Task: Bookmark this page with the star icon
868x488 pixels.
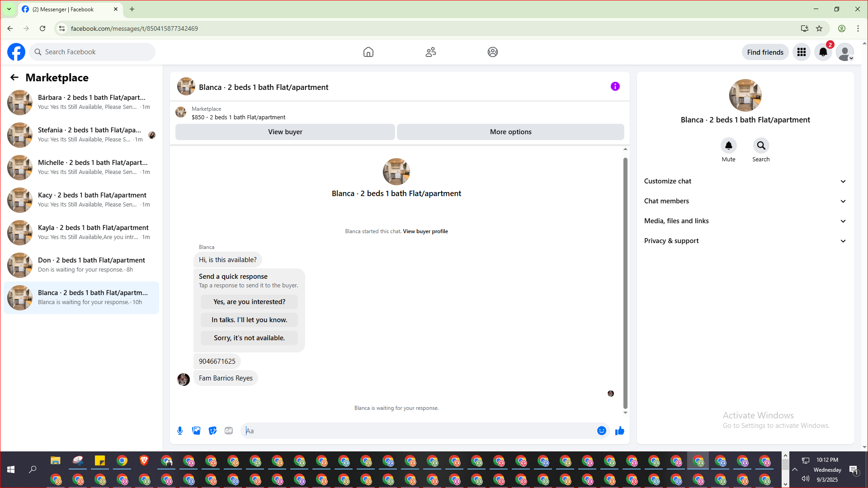Action: click(x=819, y=28)
